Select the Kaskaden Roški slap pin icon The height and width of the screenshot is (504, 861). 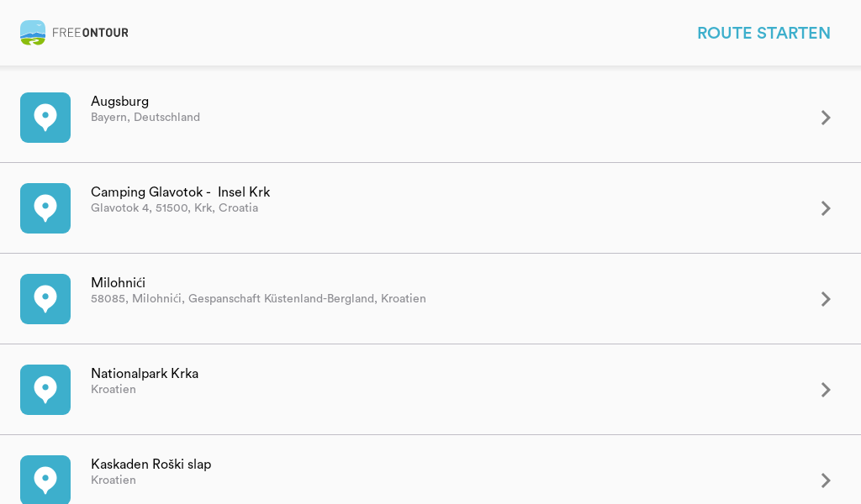click(45, 480)
